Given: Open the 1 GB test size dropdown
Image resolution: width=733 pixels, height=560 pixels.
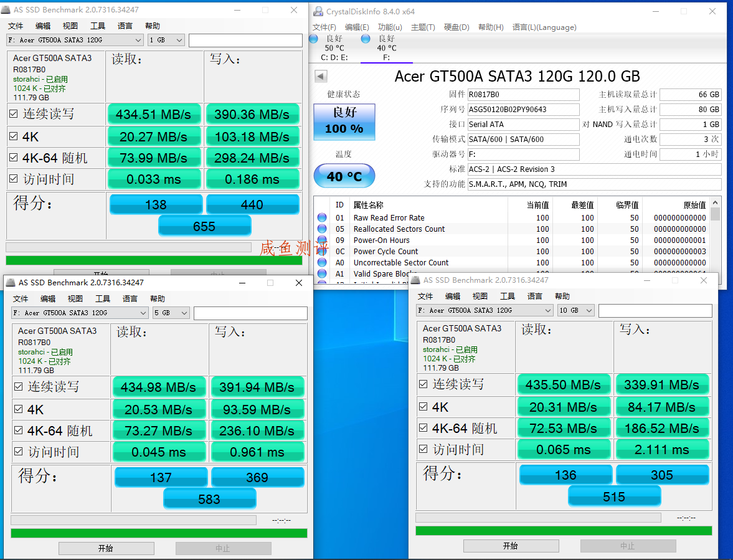Looking at the screenshot, I should coord(166,40).
